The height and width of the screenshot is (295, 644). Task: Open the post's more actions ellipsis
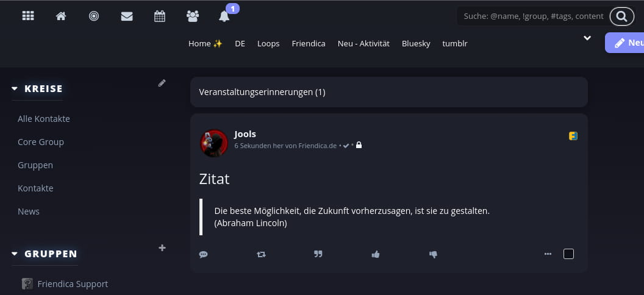click(548, 254)
